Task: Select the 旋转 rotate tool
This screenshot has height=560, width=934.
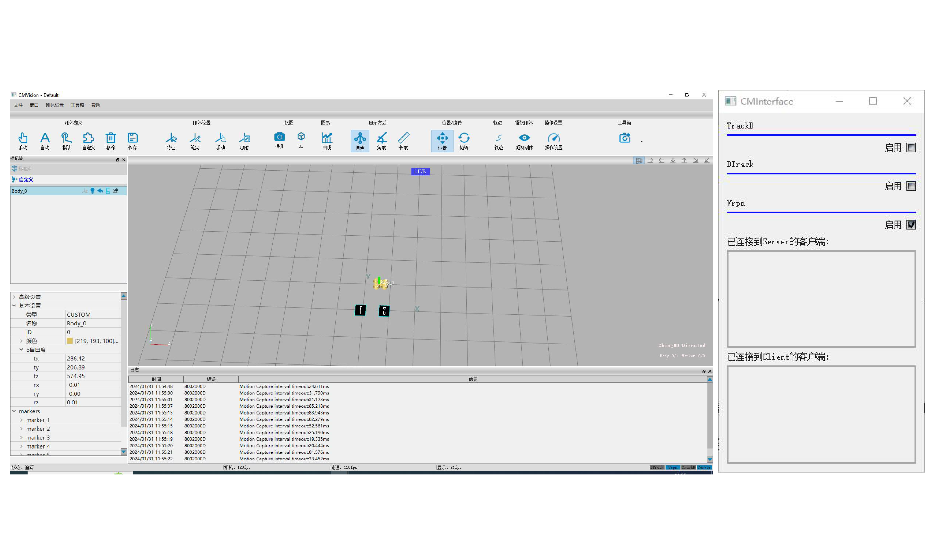Action: pos(464,138)
